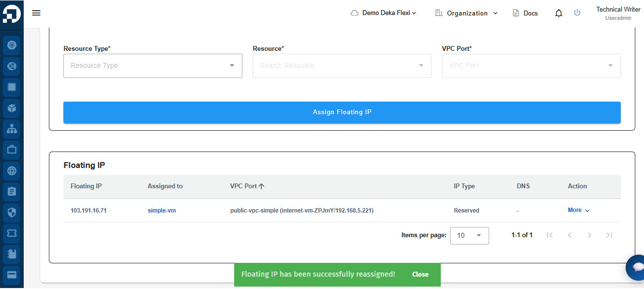This screenshot has width=644, height=289.
Task: Open the hamburger navigation menu
Action: (x=36, y=13)
